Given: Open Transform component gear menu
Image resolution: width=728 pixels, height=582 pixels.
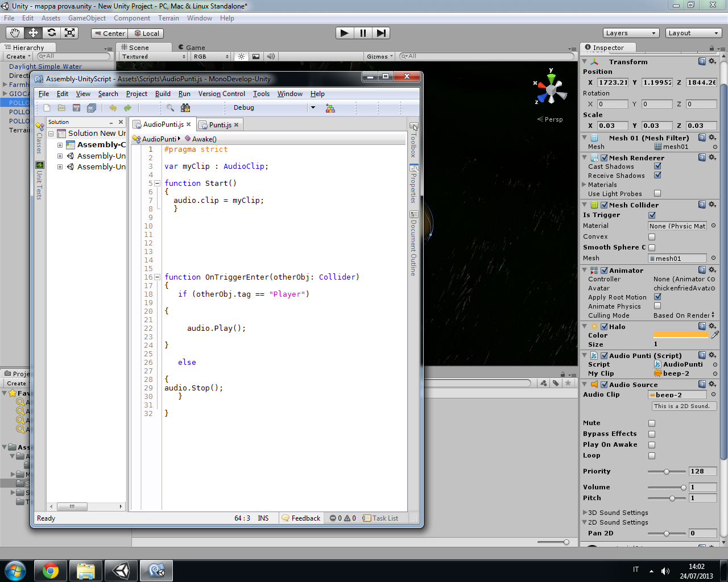Looking at the screenshot, I should click(712, 61).
